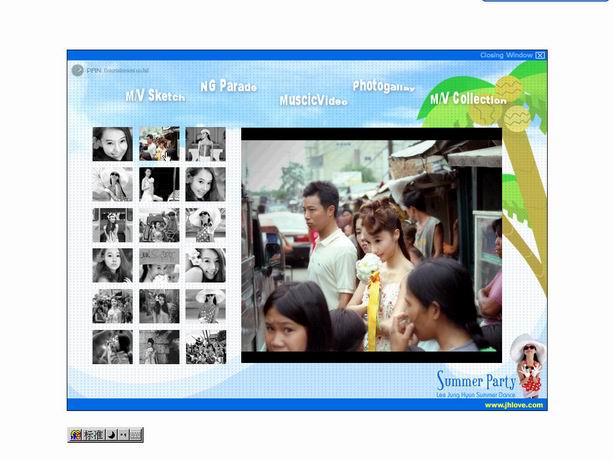Viewport: 614px width, 461px height.
Task: Select the top-right thumbnail with blue highlight
Action: click(x=205, y=144)
